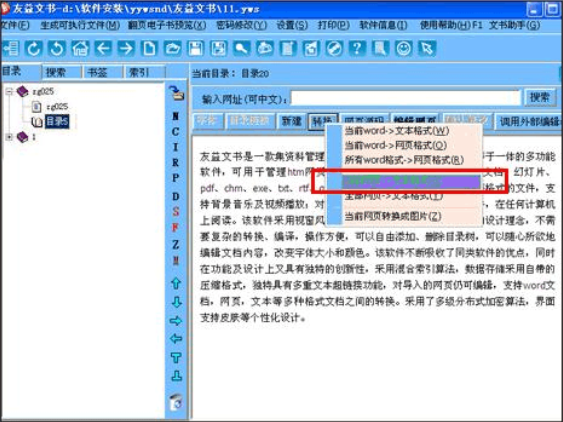Choose 所有word格式->网页格式(R) from popup menu

coord(404,160)
